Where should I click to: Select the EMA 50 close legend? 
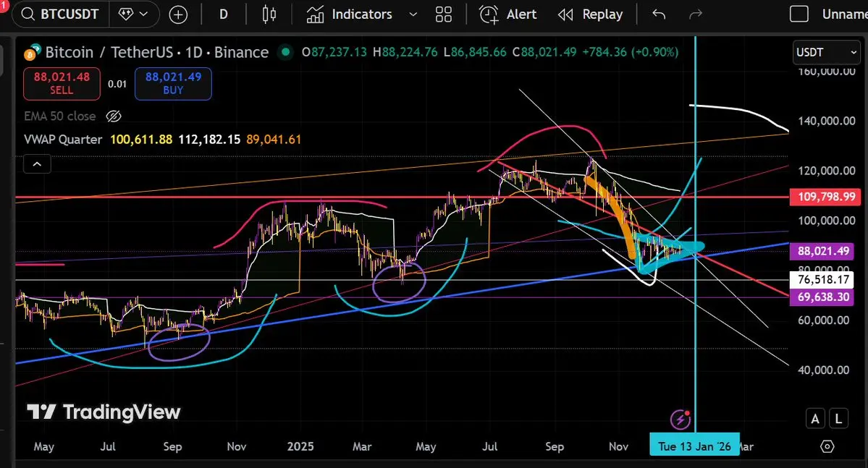pyautogui.click(x=60, y=116)
